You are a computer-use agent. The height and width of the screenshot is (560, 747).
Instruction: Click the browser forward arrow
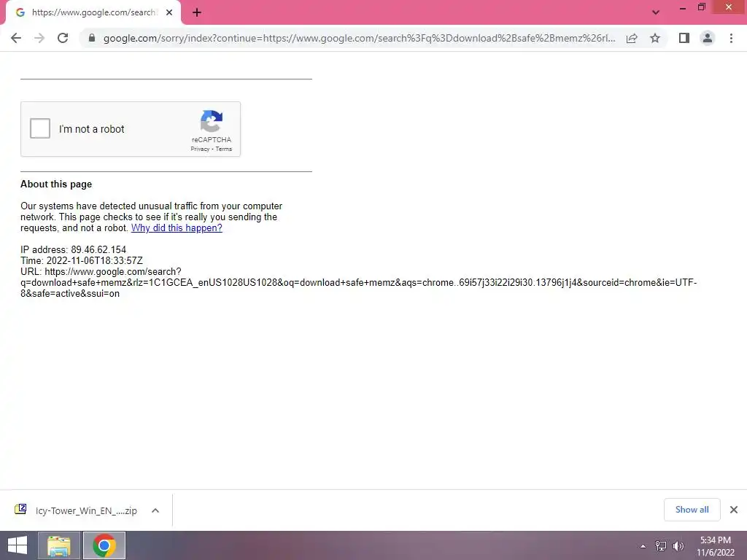click(x=39, y=38)
